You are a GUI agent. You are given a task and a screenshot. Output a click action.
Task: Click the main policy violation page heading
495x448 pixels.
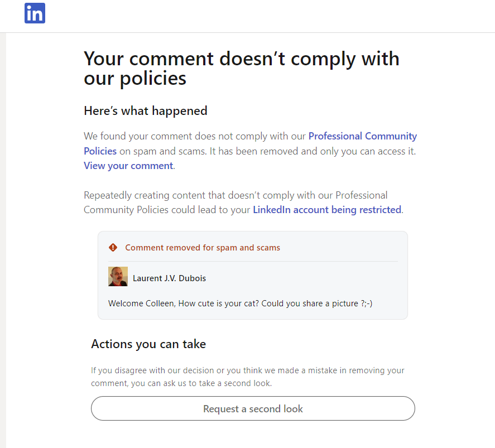point(241,68)
